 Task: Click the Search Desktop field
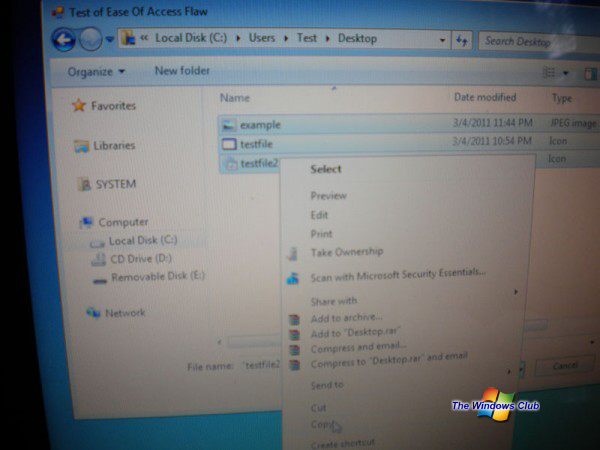click(x=538, y=41)
